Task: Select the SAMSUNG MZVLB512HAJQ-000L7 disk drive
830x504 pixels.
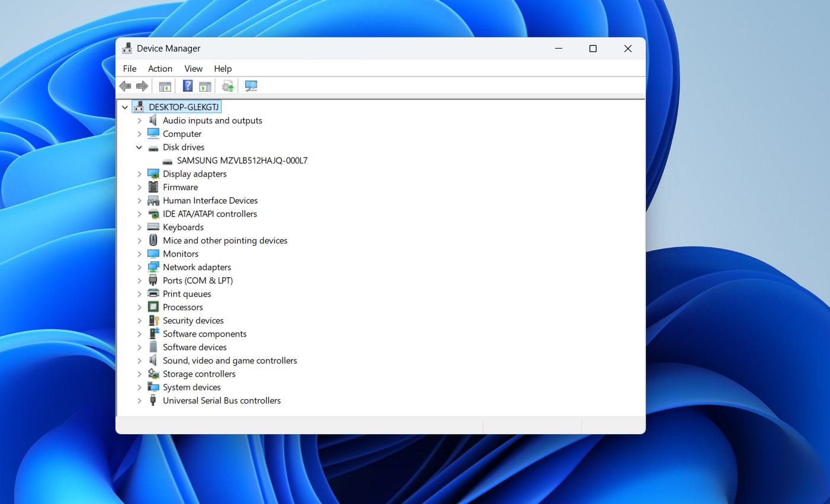Action: (x=242, y=160)
